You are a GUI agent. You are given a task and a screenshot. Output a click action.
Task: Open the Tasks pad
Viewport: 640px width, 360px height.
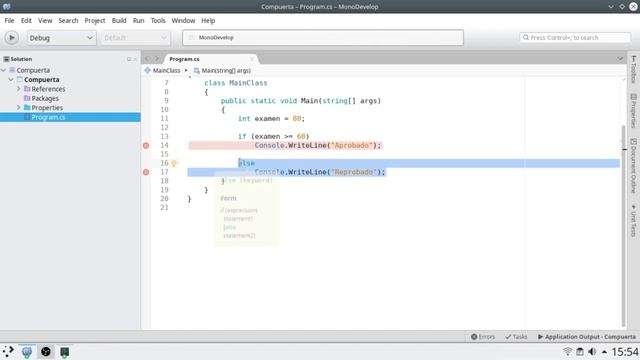[x=516, y=337]
